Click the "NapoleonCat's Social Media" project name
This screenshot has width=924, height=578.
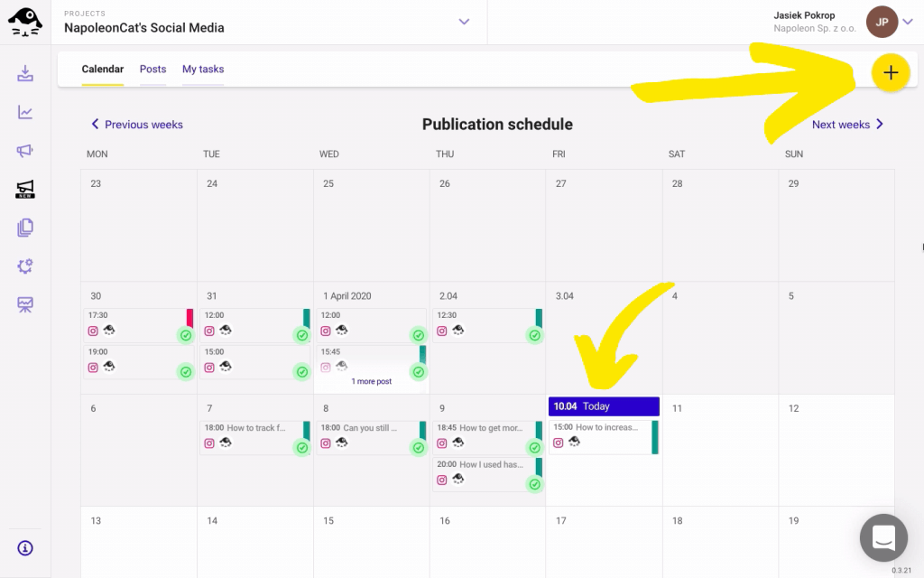click(143, 28)
